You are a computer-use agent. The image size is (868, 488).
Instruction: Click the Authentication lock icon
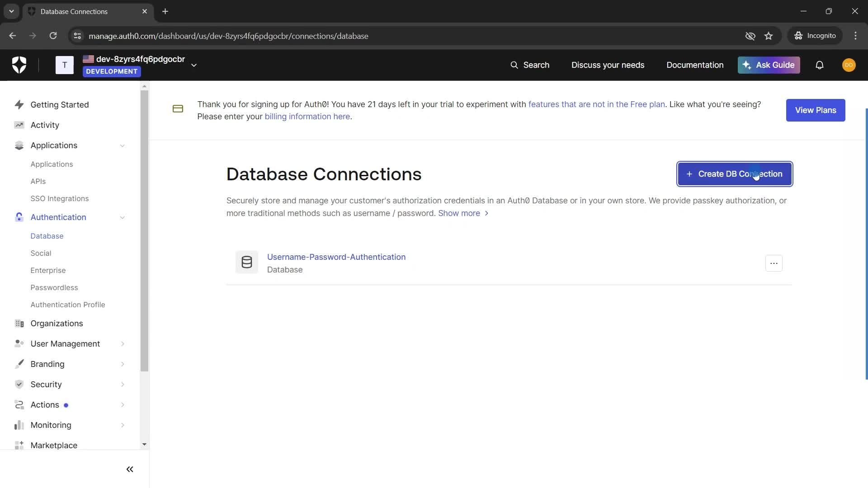tap(19, 217)
